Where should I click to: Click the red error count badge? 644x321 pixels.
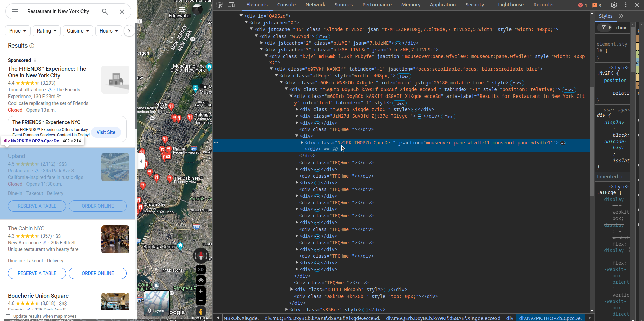(583, 5)
